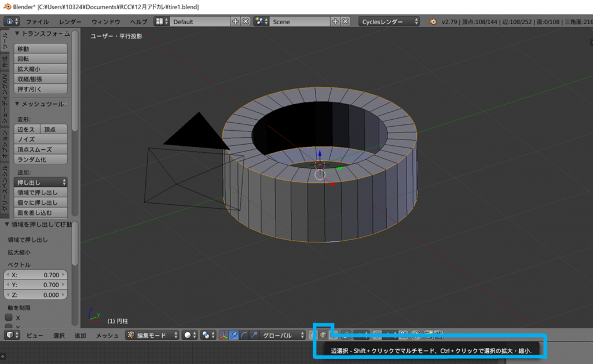Delete the Default screen layout with X icon
593x364 pixels.
tap(246, 21)
